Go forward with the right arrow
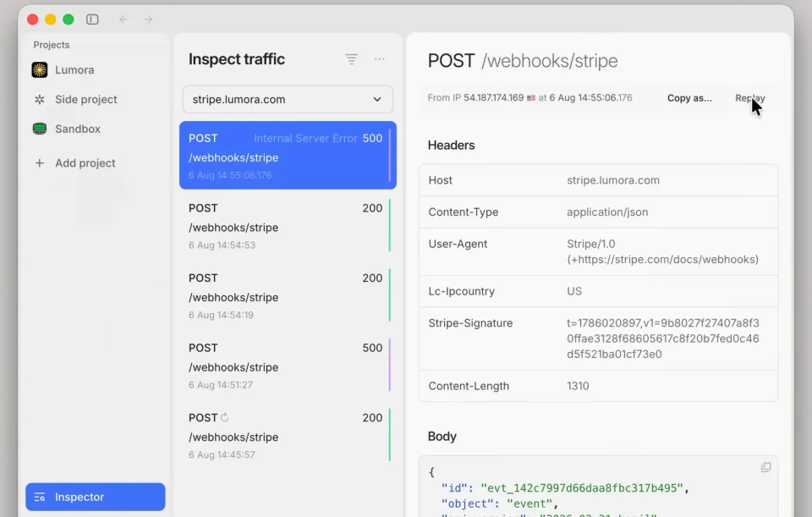 point(149,19)
